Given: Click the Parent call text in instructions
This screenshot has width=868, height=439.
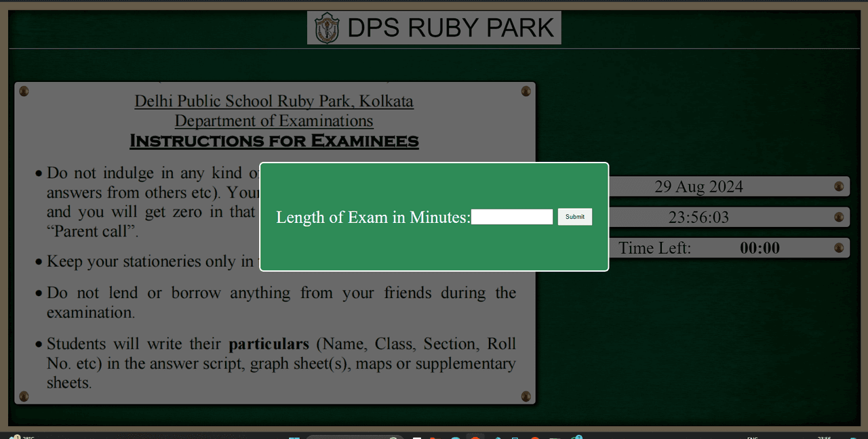Looking at the screenshot, I should (93, 231).
